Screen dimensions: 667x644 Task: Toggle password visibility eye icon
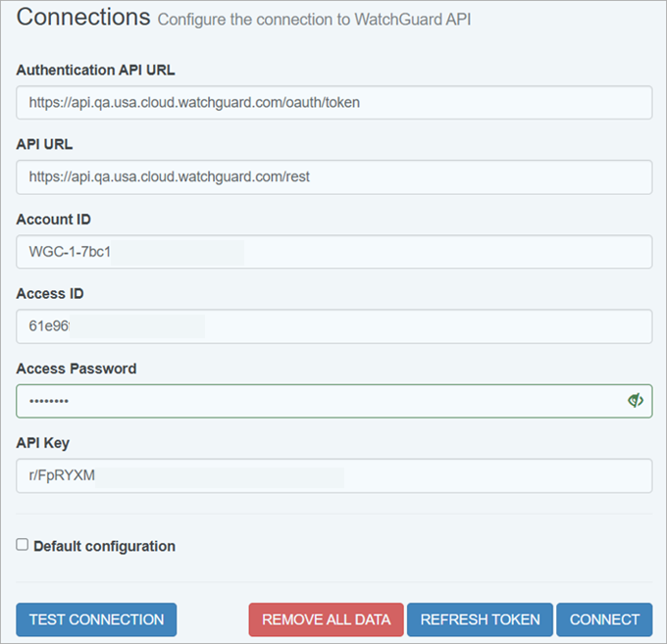tap(636, 401)
